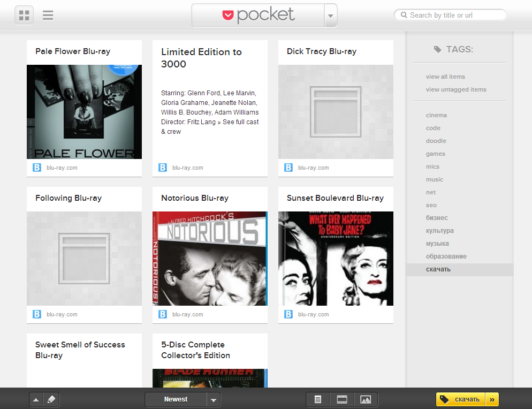Filter by videos film icon
The image size is (532, 409).
coord(342,399)
